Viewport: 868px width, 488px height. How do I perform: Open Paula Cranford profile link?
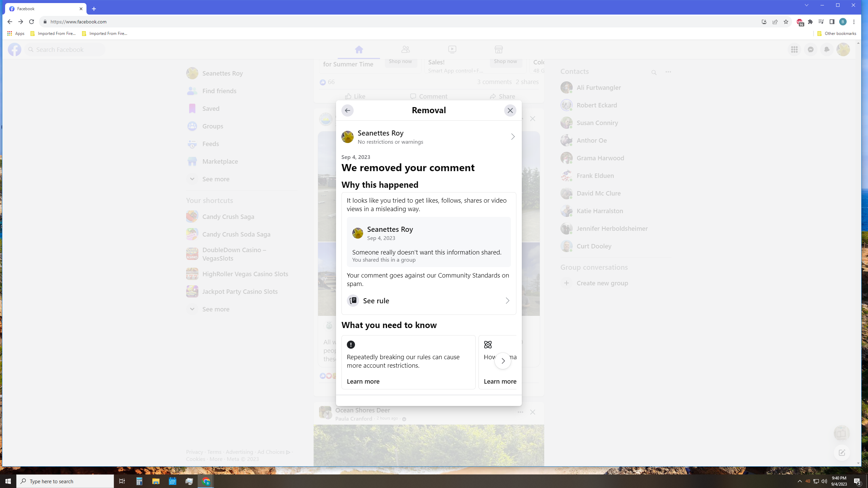354,419
